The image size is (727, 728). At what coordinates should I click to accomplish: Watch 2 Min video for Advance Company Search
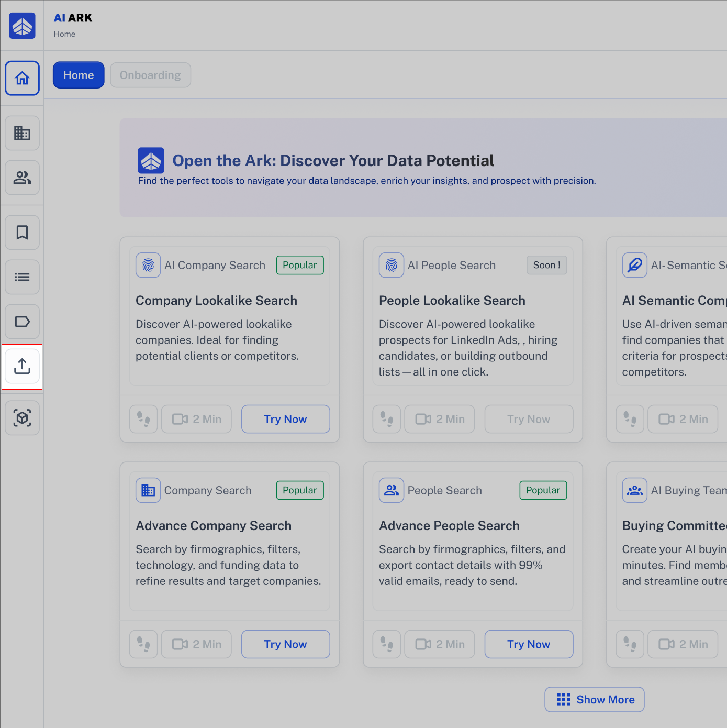pos(197,644)
